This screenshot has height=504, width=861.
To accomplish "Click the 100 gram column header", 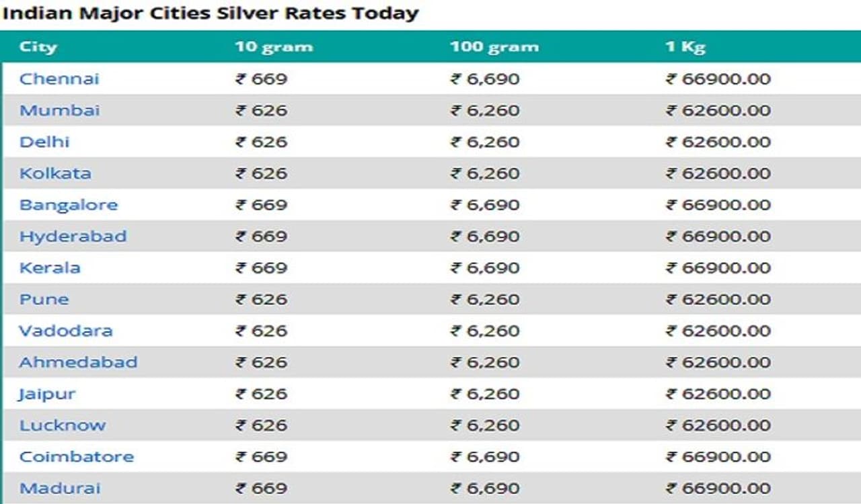I will [x=494, y=47].
